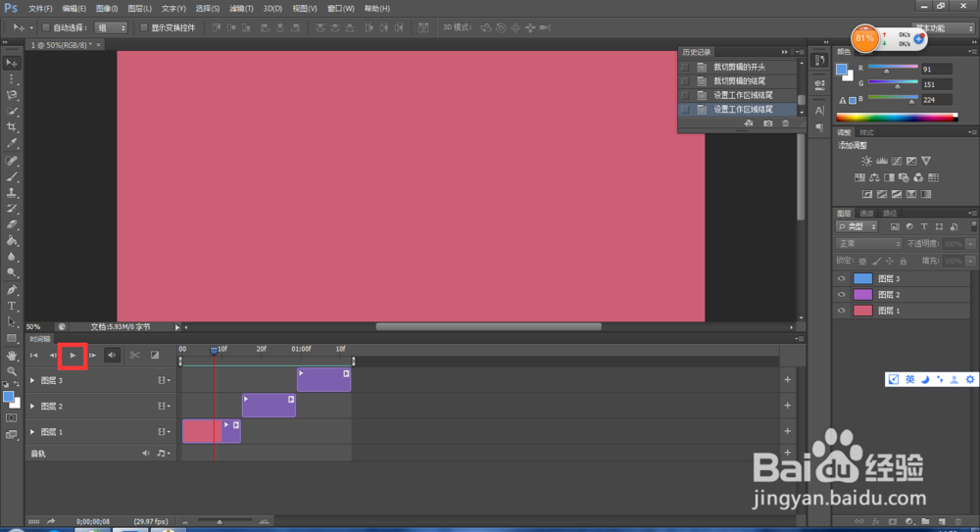This screenshot has height=532, width=980.
Task: Select the Pen tool
Action: click(x=12, y=290)
